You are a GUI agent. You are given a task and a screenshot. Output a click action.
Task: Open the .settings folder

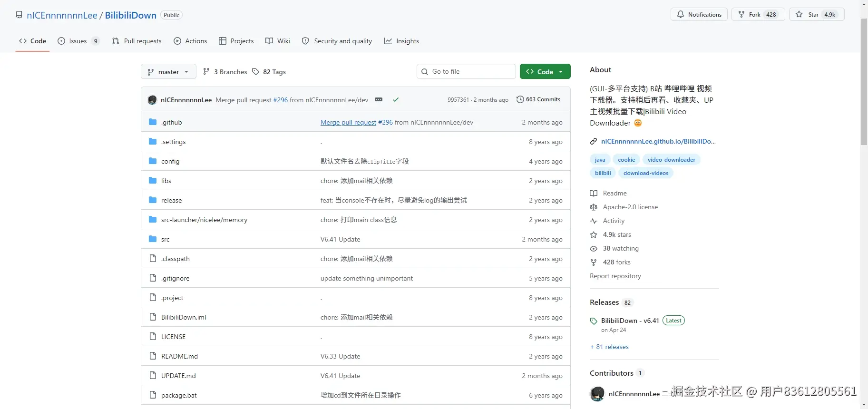click(x=173, y=142)
